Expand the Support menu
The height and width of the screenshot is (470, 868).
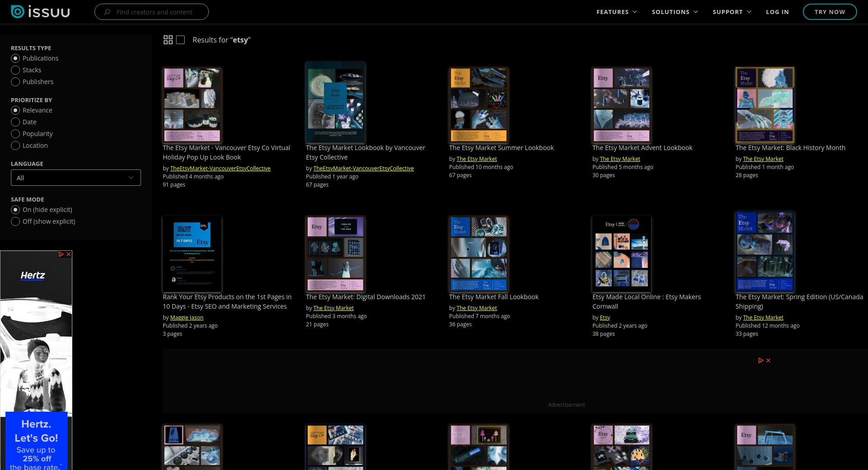pyautogui.click(x=732, y=12)
